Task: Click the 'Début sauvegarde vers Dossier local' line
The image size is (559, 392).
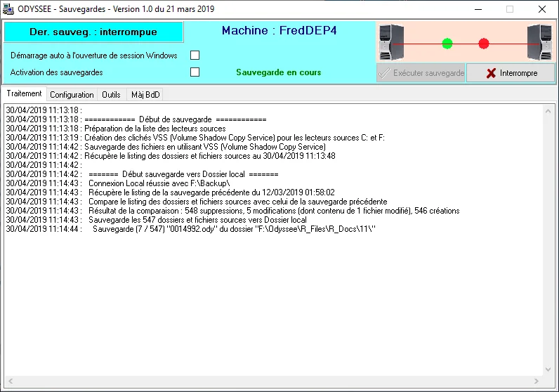Action: [x=143, y=174]
